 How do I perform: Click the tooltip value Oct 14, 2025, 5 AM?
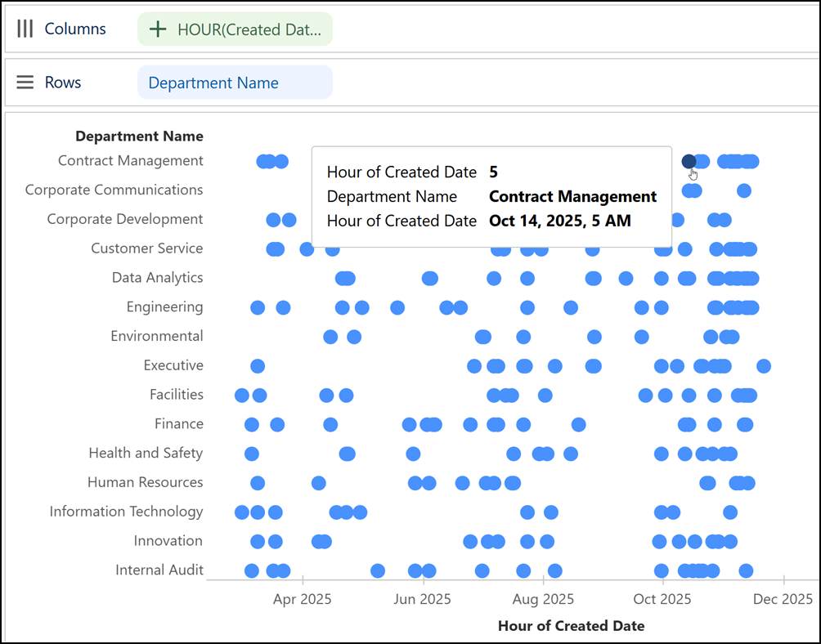point(559,221)
